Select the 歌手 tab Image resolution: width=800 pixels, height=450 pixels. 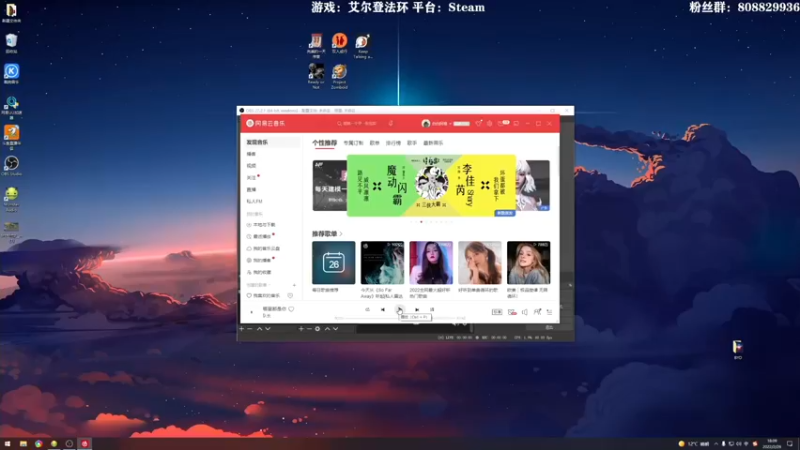[x=412, y=143]
